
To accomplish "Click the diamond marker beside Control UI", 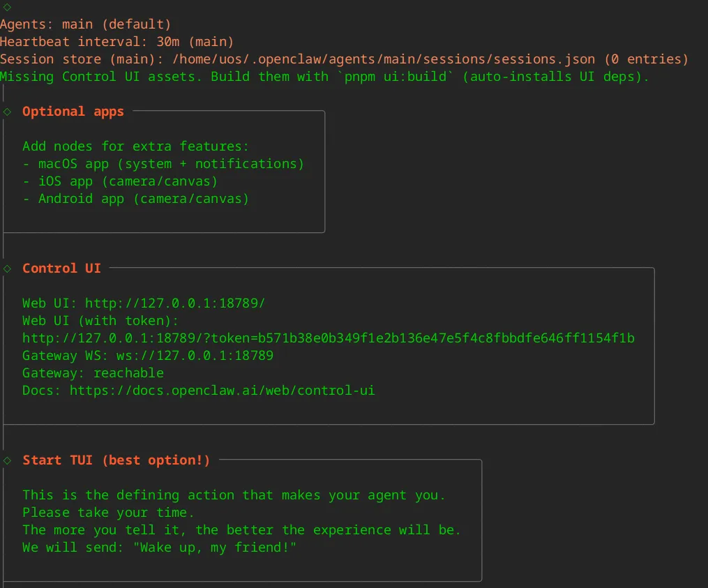I will (7, 269).
